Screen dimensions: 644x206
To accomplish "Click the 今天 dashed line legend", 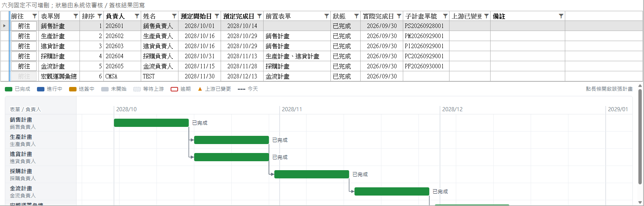I will (x=242, y=89).
